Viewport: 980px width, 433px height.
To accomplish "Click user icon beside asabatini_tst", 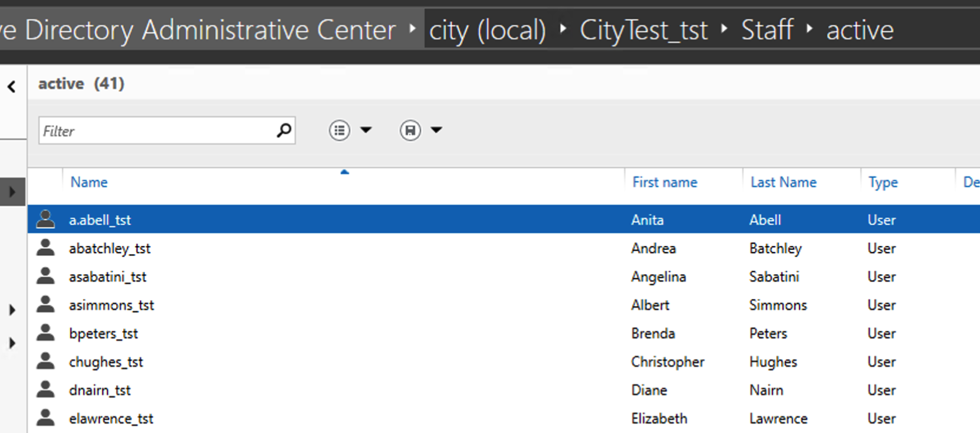I will (45, 277).
